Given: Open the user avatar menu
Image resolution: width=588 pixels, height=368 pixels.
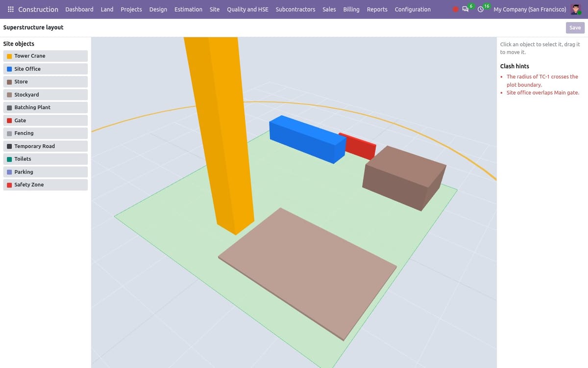Looking at the screenshot, I should [576, 9].
